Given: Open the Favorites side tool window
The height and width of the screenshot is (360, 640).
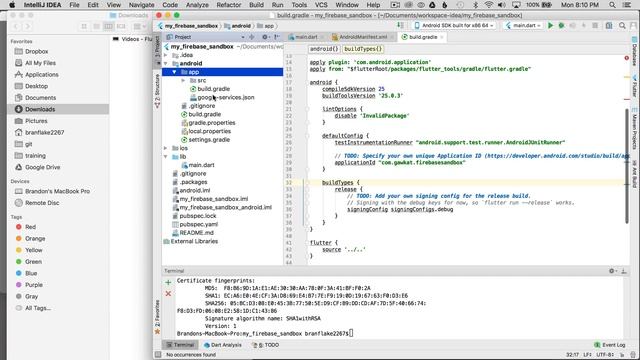Looking at the screenshot, I should (157, 317).
